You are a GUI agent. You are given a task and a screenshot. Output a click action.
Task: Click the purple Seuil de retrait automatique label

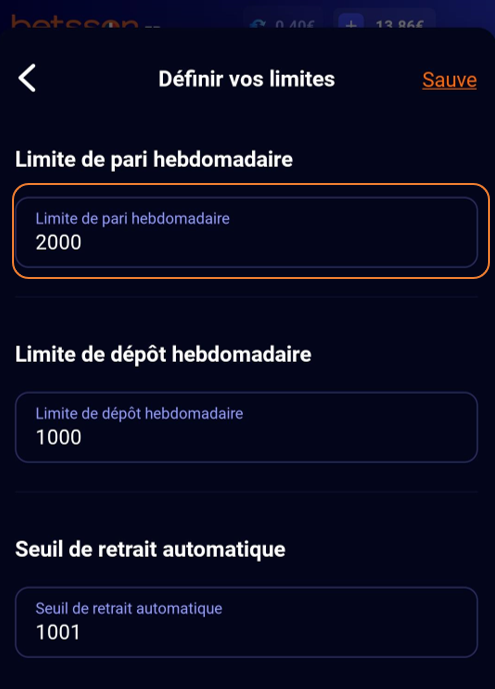coord(129,609)
